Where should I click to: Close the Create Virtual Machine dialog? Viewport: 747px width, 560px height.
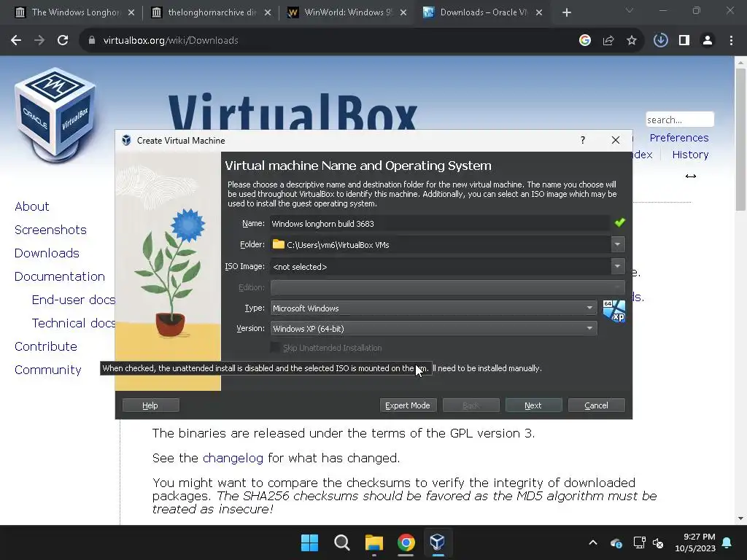(616, 140)
